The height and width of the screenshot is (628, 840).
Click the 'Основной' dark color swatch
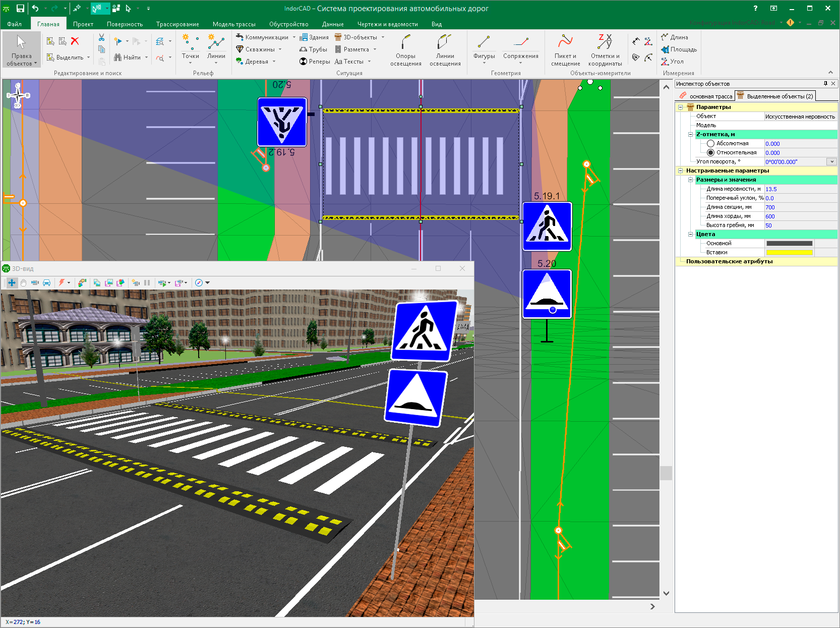coord(789,244)
